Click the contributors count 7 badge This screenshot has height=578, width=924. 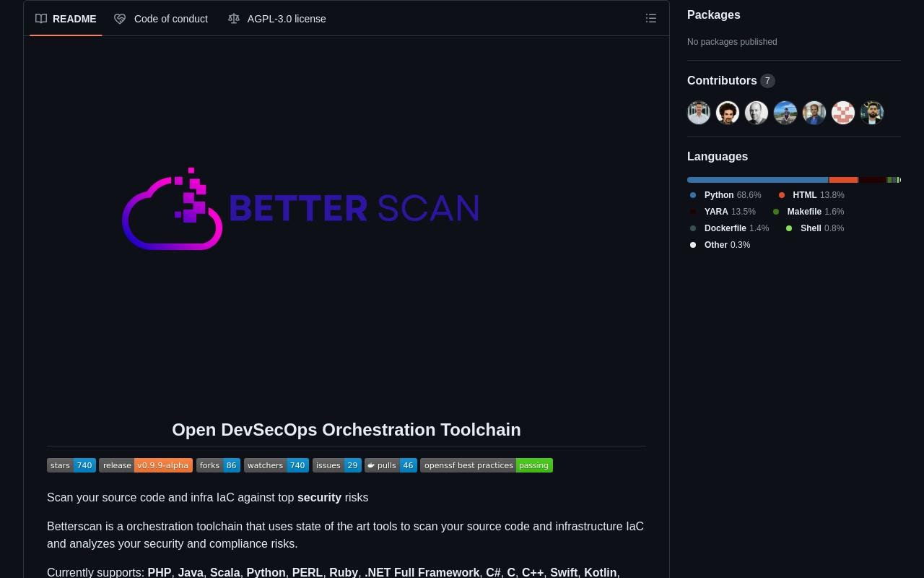point(767,81)
